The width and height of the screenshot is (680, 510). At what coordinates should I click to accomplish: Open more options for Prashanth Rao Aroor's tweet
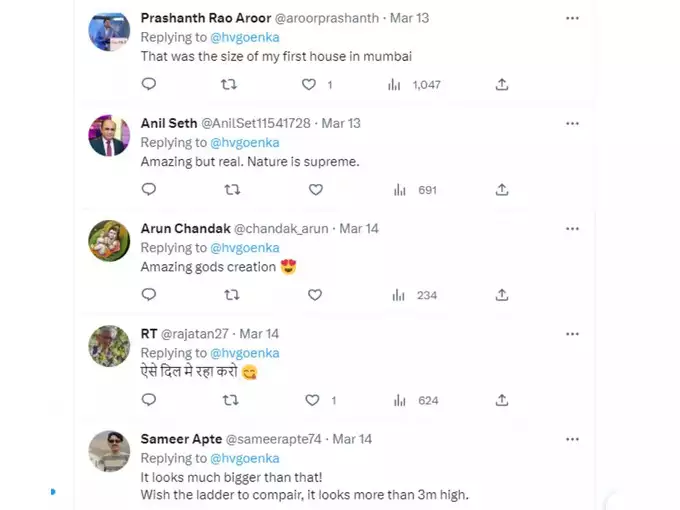click(x=572, y=18)
